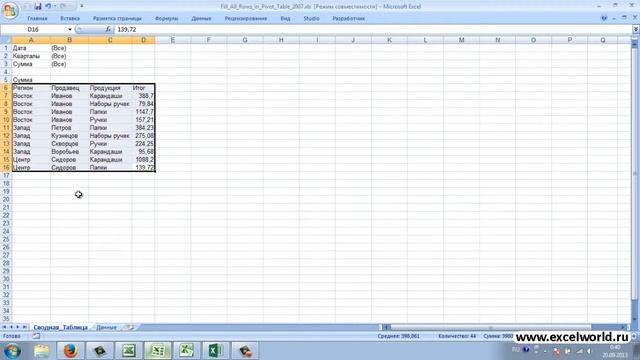Click the volume icon in system tray

590,351
